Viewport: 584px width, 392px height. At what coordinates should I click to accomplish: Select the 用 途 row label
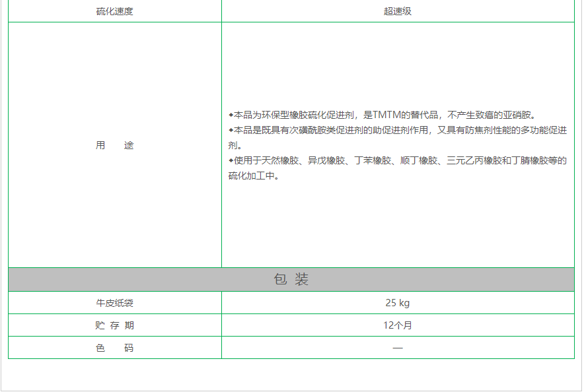(x=115, y=145)
